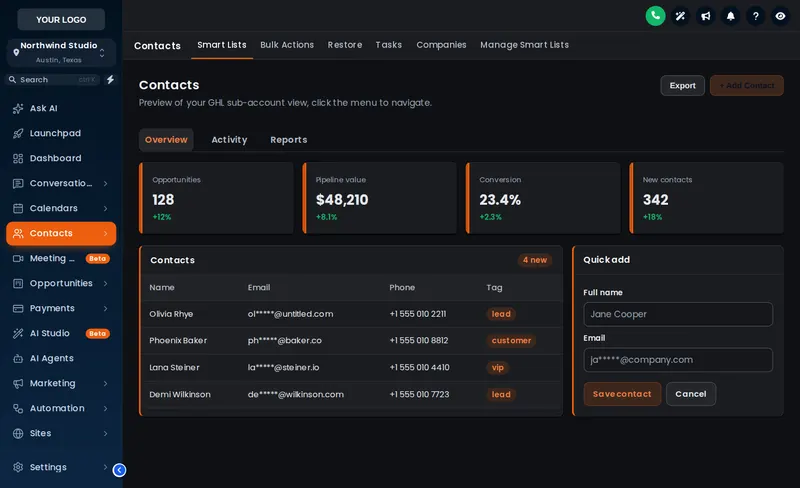Open Launchpad rocket icon

click(x=18, y=133)
